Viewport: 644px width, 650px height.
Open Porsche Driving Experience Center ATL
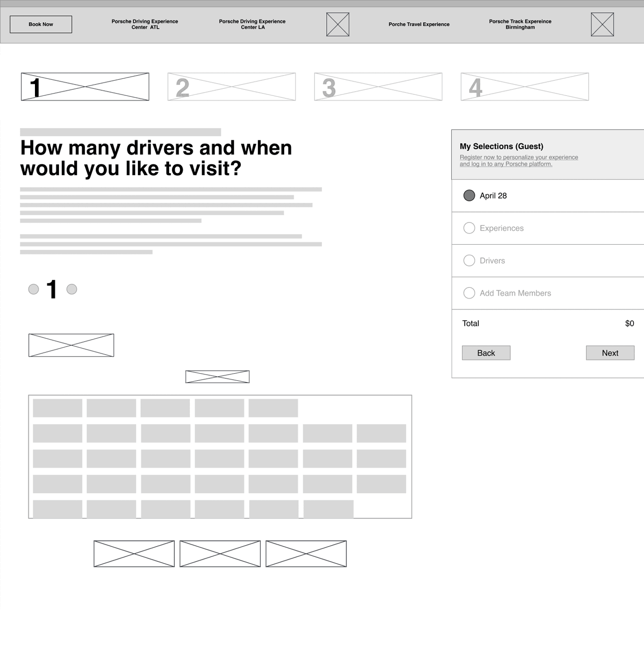click(145, 24)
